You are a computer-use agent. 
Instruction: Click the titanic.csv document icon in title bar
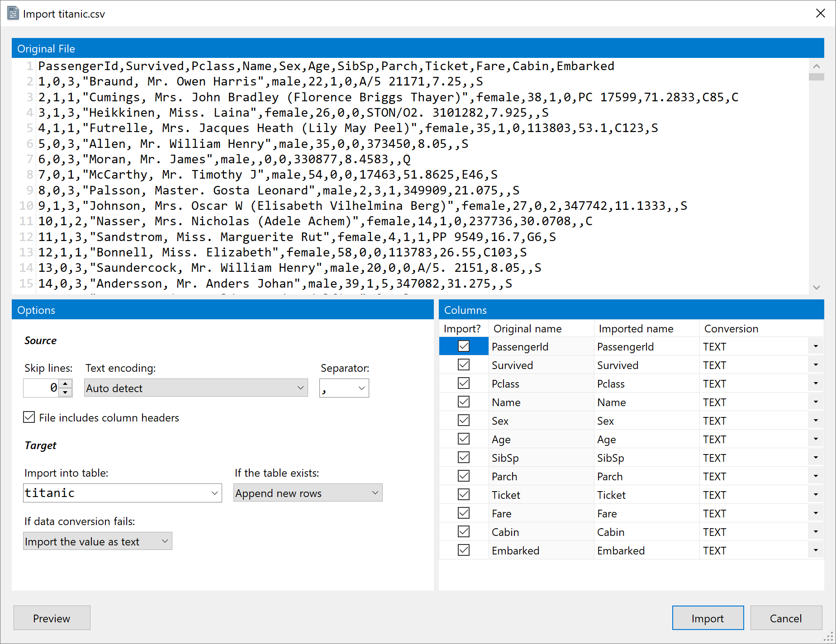point(13,13)
